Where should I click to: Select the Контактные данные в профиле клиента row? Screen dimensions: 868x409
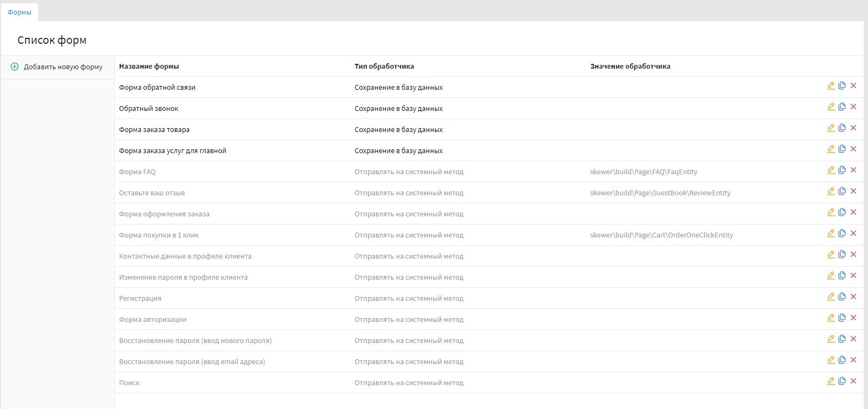pos(185,256)
